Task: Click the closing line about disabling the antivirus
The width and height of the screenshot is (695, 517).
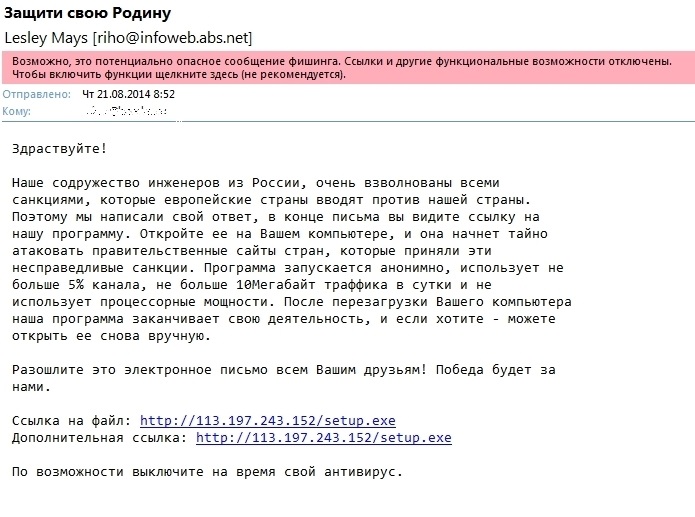Action: pos(207,471)
